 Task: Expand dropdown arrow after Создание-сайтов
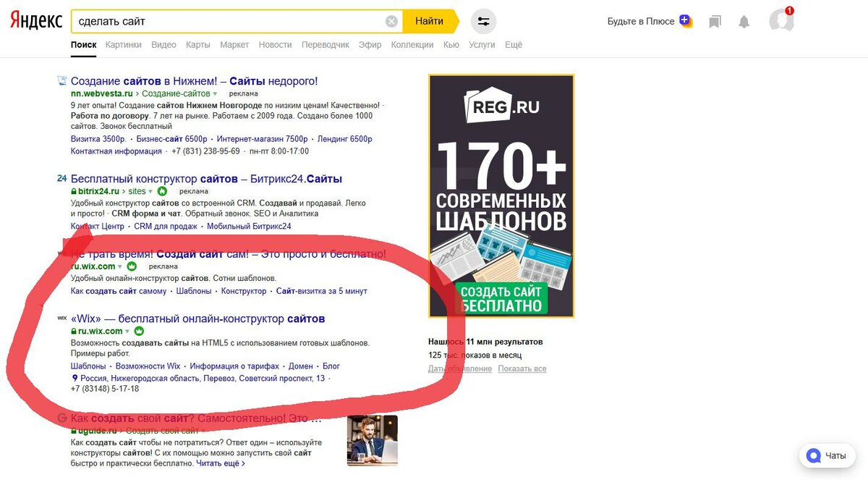(x=216, y=94)
